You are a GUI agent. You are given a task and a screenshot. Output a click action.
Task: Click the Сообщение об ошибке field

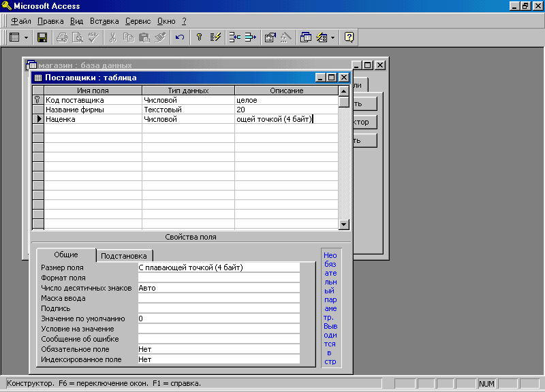[219, 339]
